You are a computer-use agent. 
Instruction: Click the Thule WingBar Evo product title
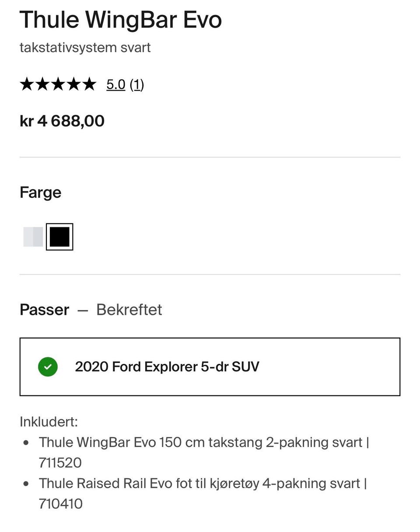click(x=121, y=20)
